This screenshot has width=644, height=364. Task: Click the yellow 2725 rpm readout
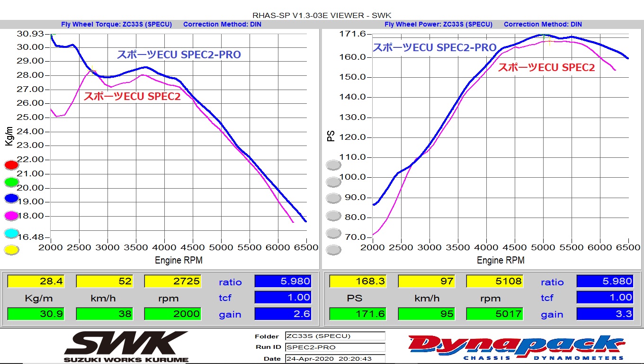[172, 281]
